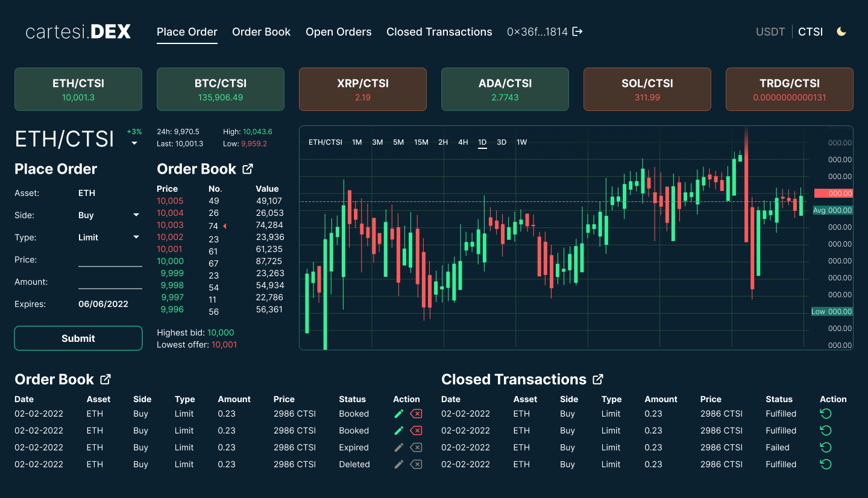868x498 pixels.
Task: Delete the second booked order
Action: point(416,430)
